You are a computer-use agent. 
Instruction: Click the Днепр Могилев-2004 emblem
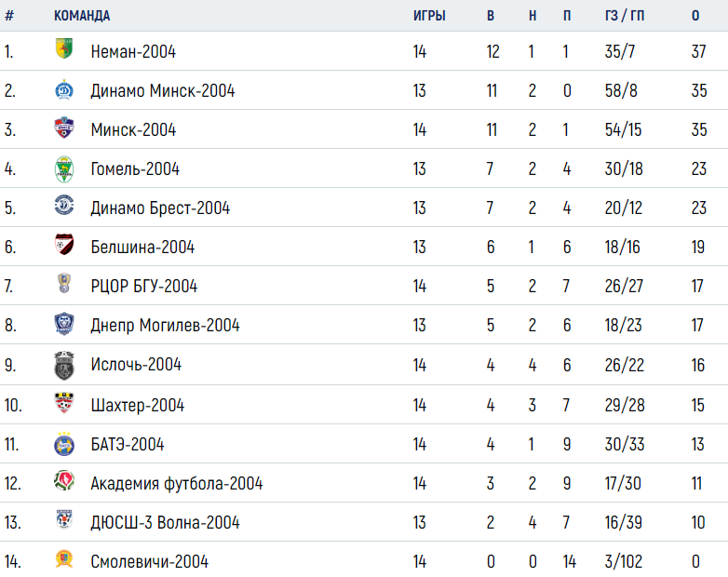click(64, 324)
